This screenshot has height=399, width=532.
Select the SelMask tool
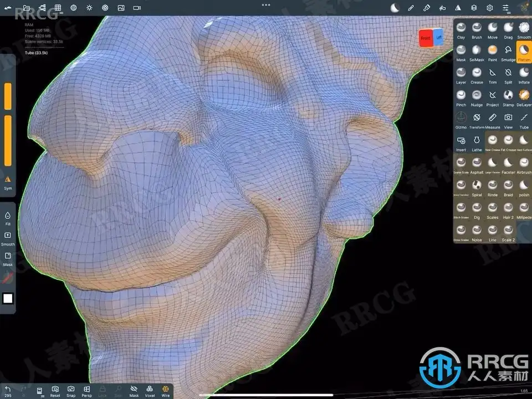coord(477,53)
